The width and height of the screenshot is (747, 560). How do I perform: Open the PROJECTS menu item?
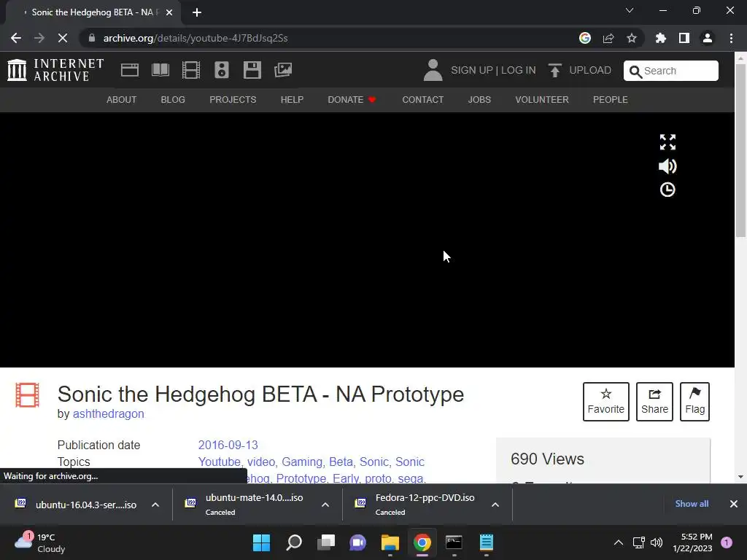tap(233, 99)
